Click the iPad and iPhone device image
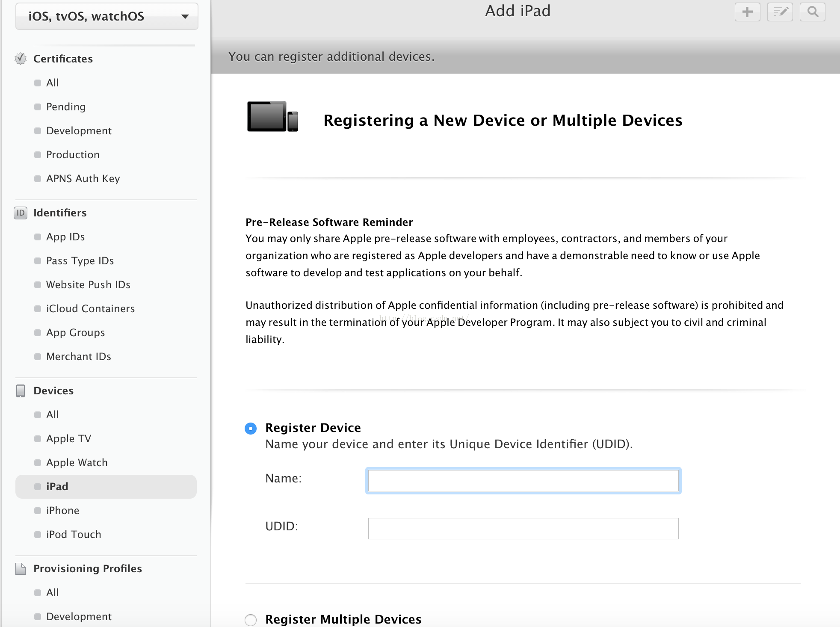This screenshot has width=840, height=627. [x=273, y=116]
